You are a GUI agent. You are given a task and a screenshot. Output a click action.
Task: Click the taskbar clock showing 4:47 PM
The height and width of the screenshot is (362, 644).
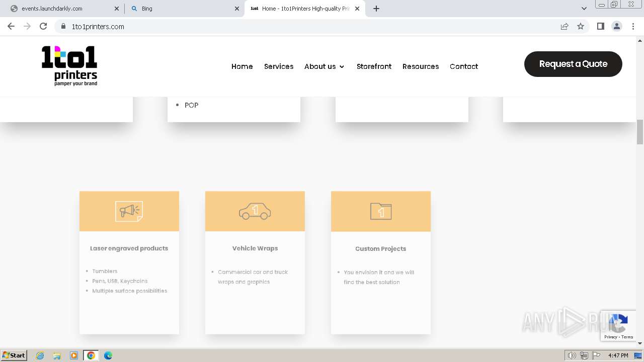point(618,355)
